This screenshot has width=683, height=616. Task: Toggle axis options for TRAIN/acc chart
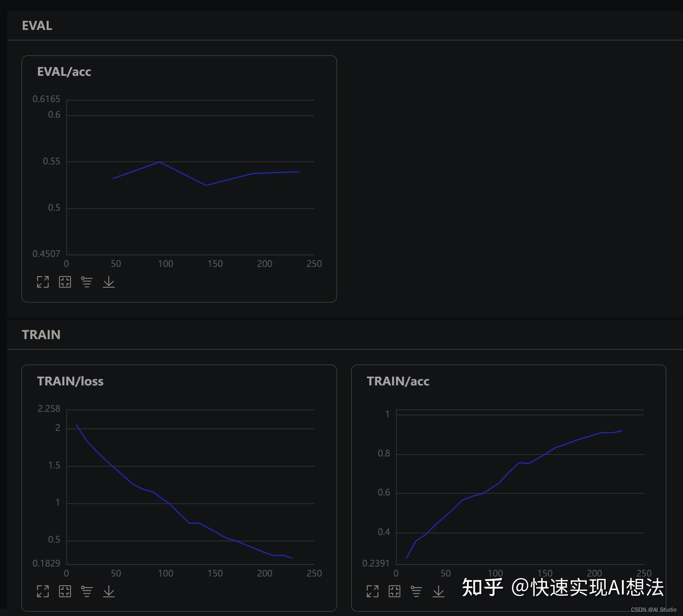(417, 591)
